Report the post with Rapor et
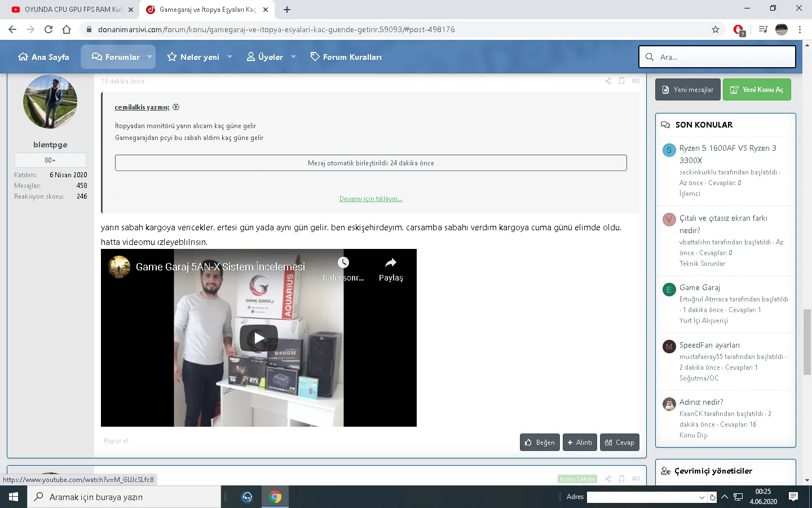The width and height of the screenshot is (812, 508). tap(116, 441)
